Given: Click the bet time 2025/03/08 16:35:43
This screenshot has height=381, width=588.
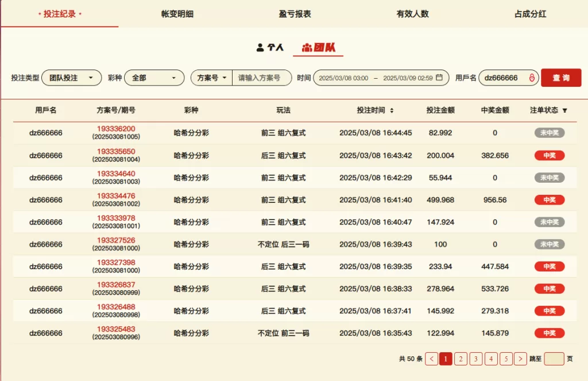Looking at the screenshot, I should pos(376,333).
